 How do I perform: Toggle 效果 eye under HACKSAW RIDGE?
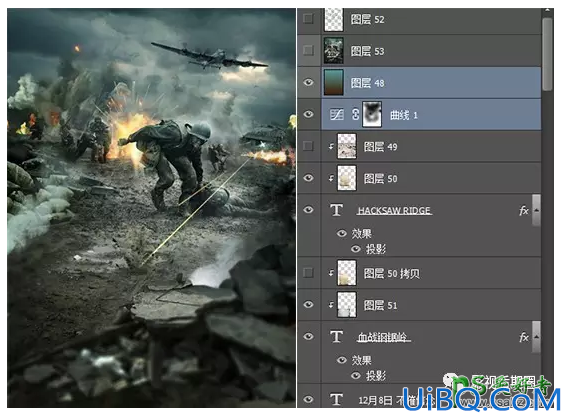pyautogui.click(x=342, y=233)
